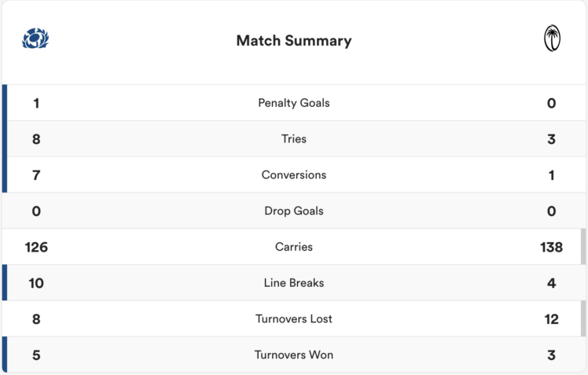
Task: Click the Line Breaks stat label
Action: [294, 283]
